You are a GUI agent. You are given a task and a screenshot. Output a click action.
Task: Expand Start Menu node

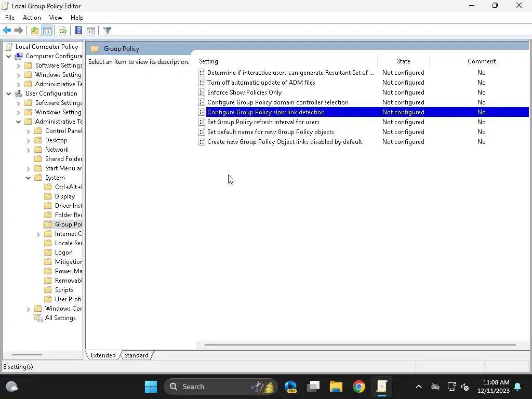29,169
